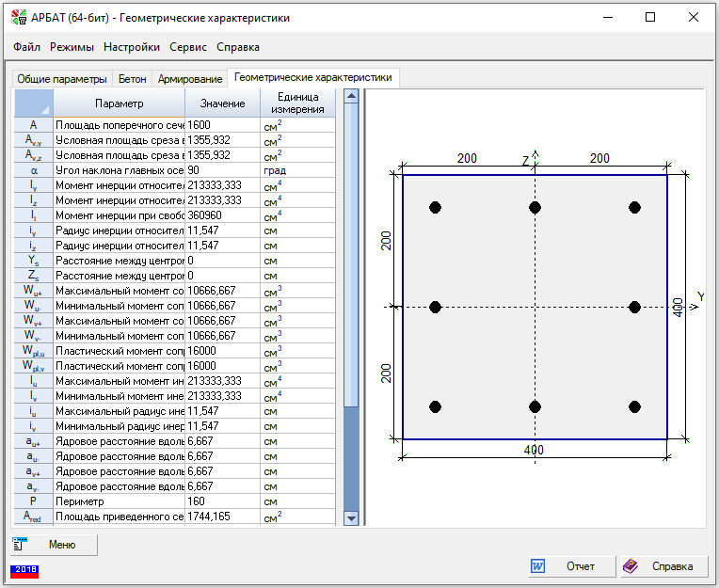This screenshot has height=588, width=719.
Task: Click the table corner select-all cell
Action: tap(34, 103)
